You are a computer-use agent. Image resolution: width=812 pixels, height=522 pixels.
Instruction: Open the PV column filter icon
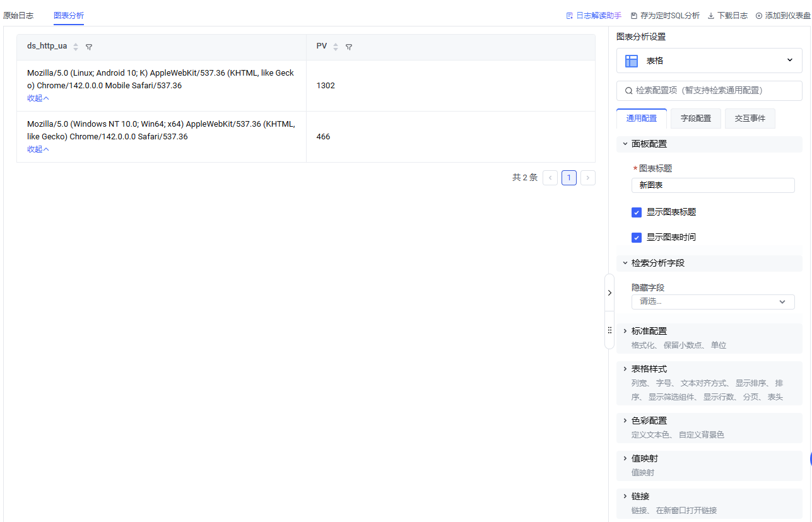(x=349, y=47)
